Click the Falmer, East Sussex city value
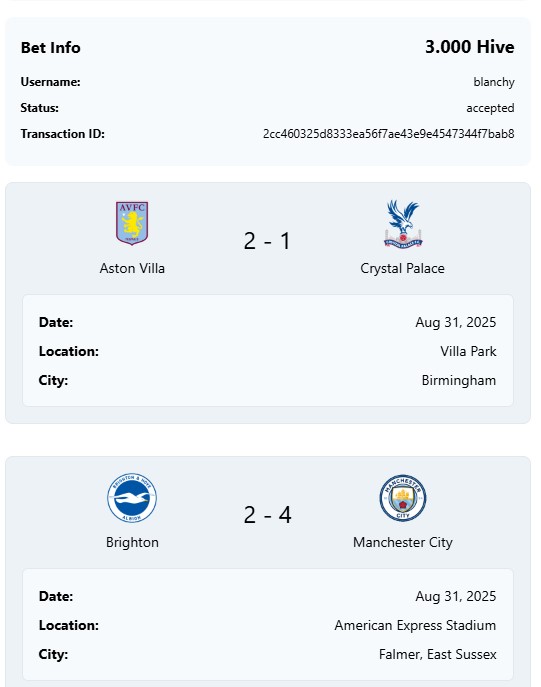 coord(438,654)
